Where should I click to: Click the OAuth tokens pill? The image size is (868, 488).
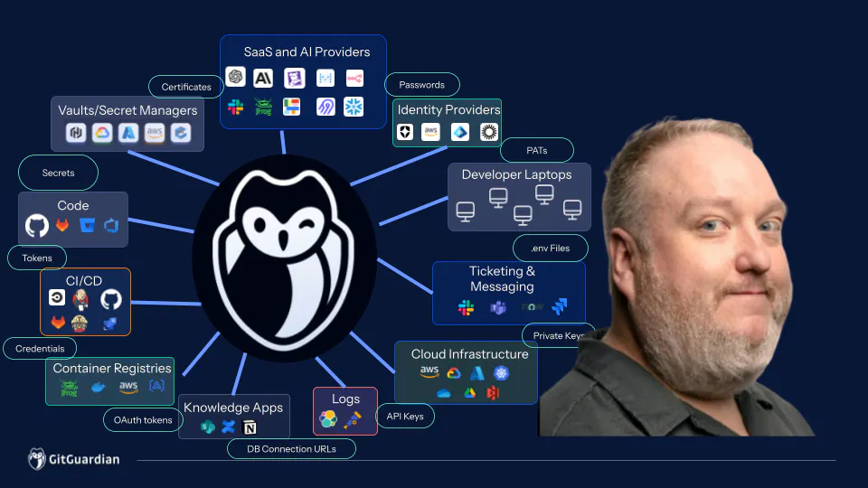143,420
